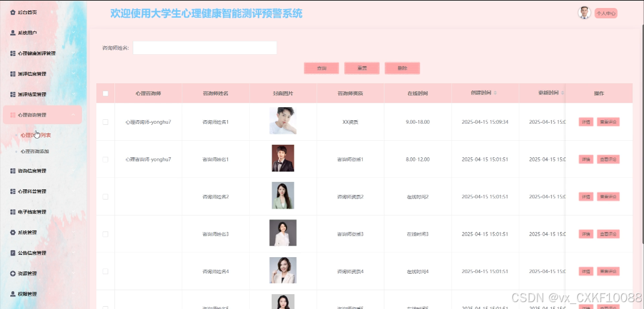The height and width of the screenshot is (309, 644).
Task: Tick the checkbox for the XX资质 row
Action: coord(105,122)
